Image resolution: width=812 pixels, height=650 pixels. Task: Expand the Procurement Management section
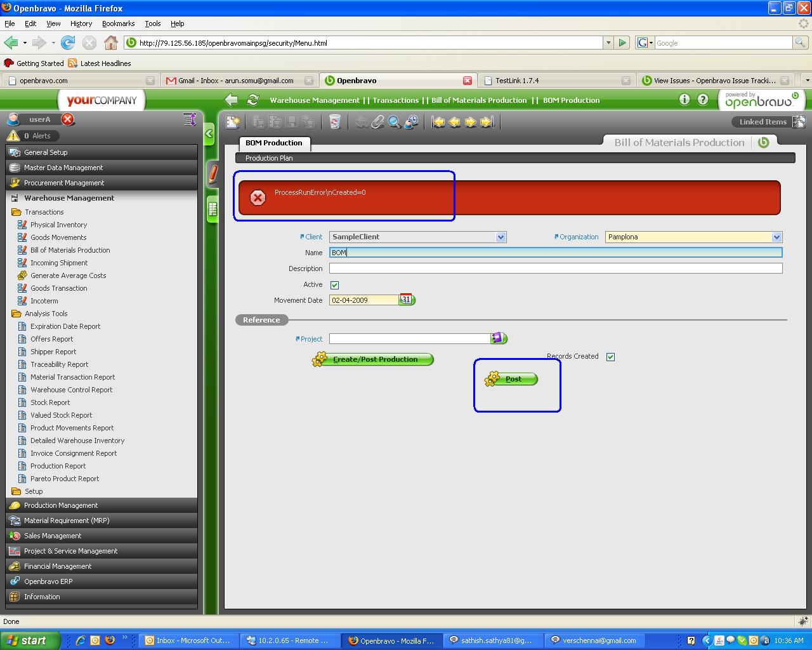101,183
